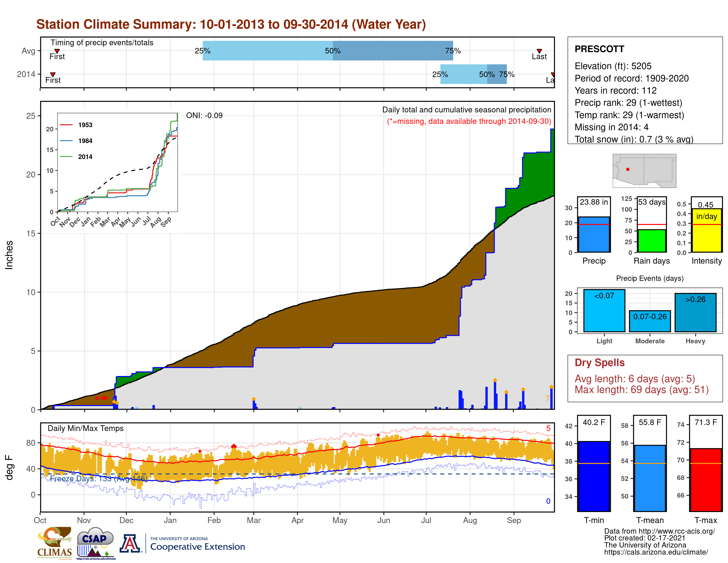Click the red missing-data availability note
Viewport: 728px width, 563px height.
[x=469, y=121]
